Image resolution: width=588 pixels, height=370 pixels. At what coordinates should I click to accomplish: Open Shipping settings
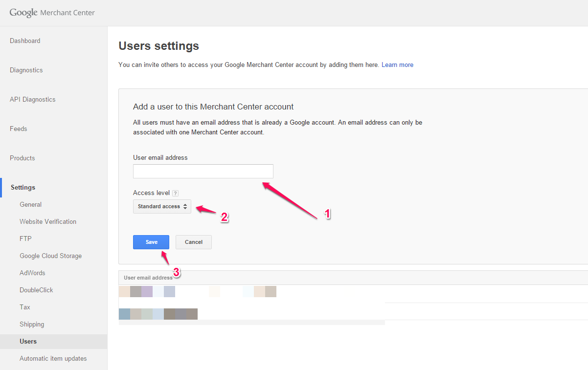tap(32, 324)
